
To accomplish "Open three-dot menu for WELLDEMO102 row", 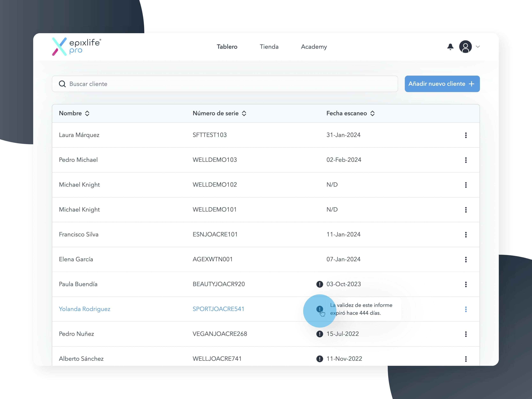I will tap(466, 185).
